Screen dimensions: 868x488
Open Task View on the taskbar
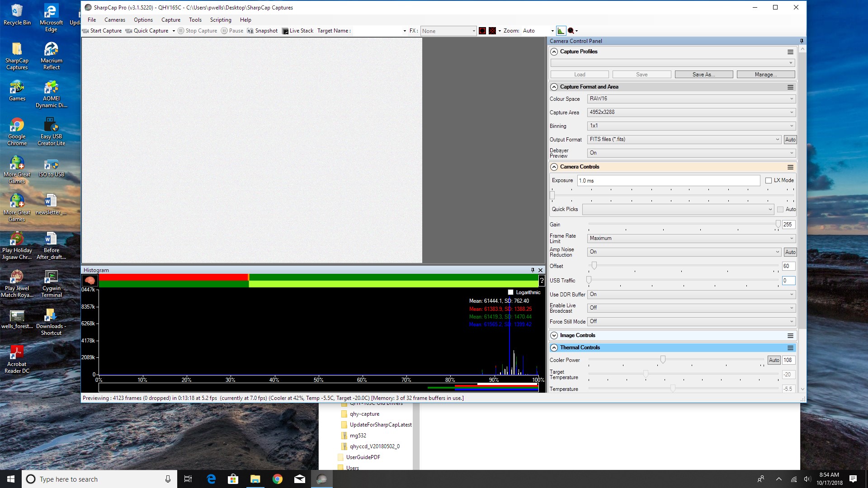click(x=188, y=479)
